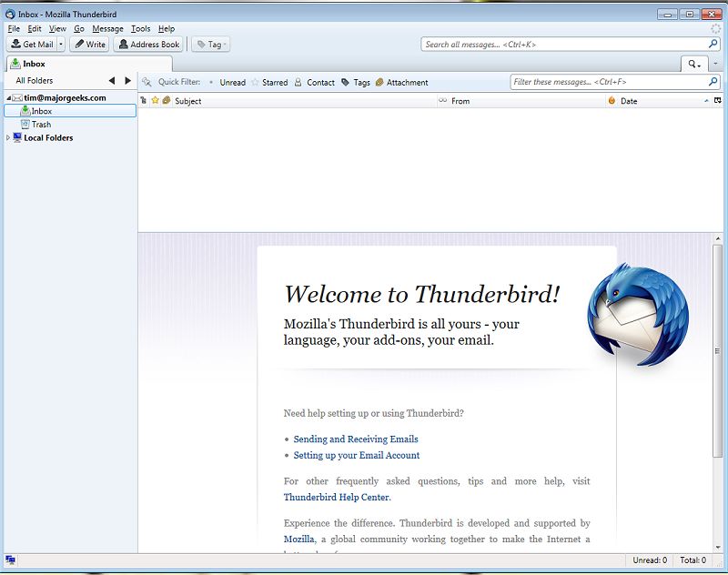This screenshot has width=728, height=575.
Task: Select the Inbox folder in tree
Action: coord(70,111)
